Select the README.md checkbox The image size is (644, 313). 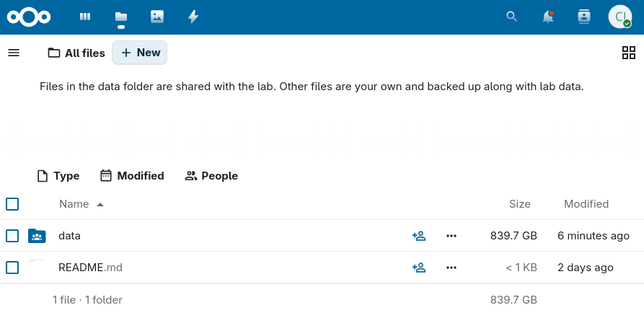[12, 268]
